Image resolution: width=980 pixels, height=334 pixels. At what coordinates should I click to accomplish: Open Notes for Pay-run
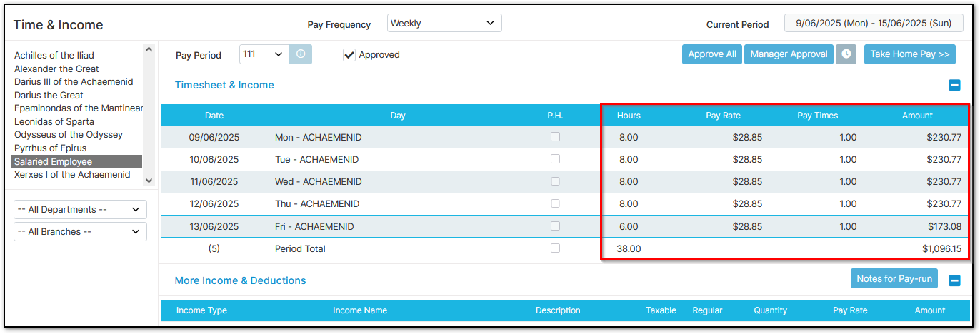[x=894, y=279]
